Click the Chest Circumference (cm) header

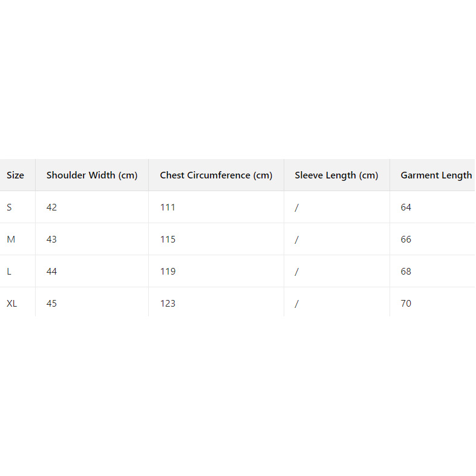click(216, 175)
